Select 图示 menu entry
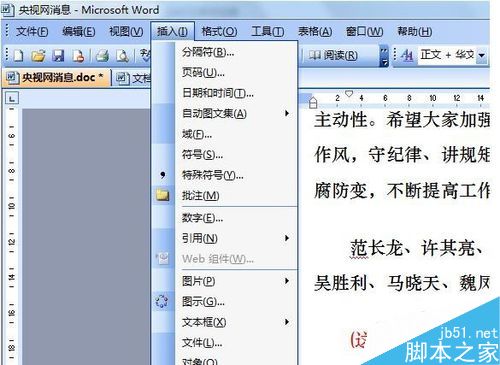Image resolution: width=500 pixels, height=365 pixels. [x=235, y=302]
